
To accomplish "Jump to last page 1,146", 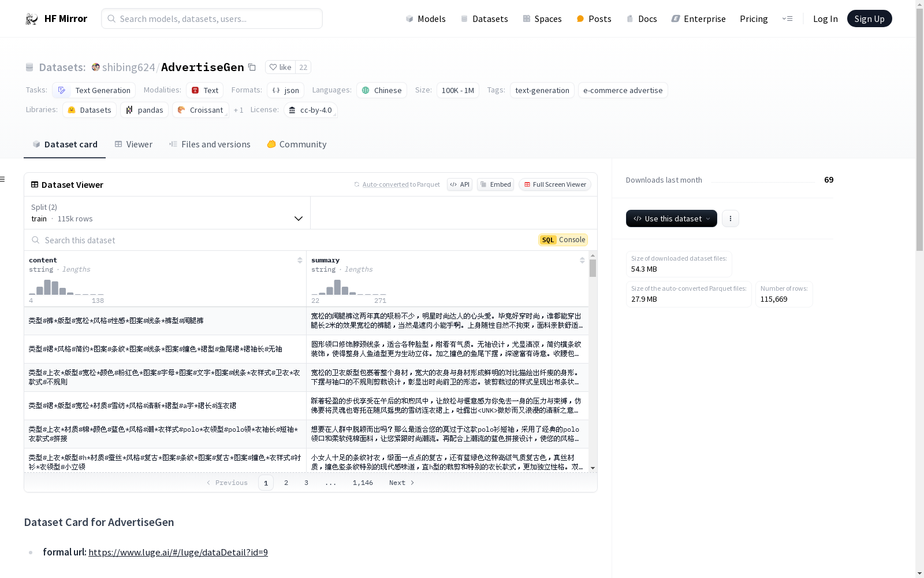I will 363,483.
